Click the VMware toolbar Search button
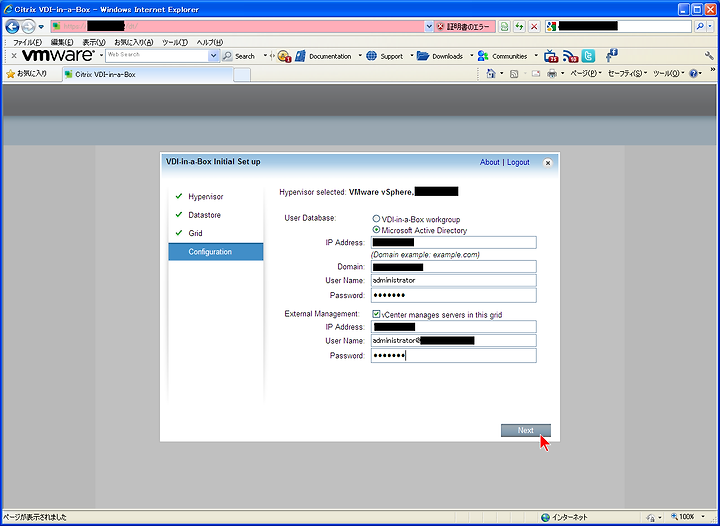 point(239,56)
